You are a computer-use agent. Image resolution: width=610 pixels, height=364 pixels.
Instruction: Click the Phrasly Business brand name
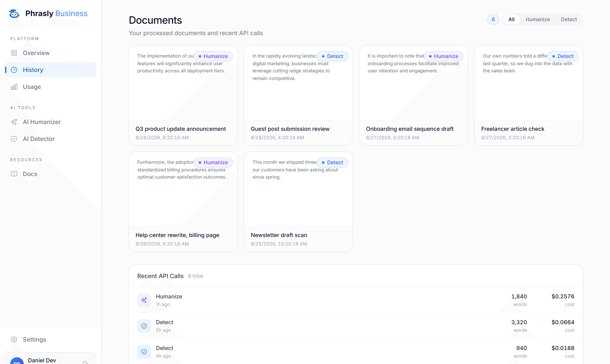pos(57,14)
